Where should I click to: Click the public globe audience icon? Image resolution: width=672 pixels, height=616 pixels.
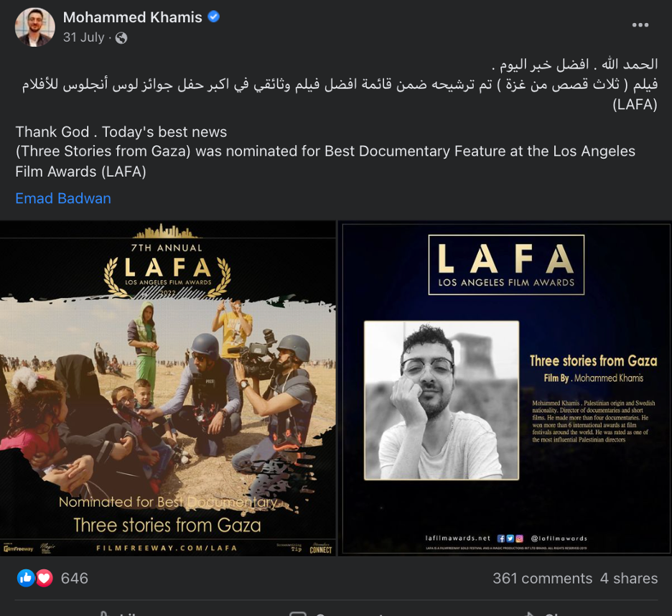121,38
